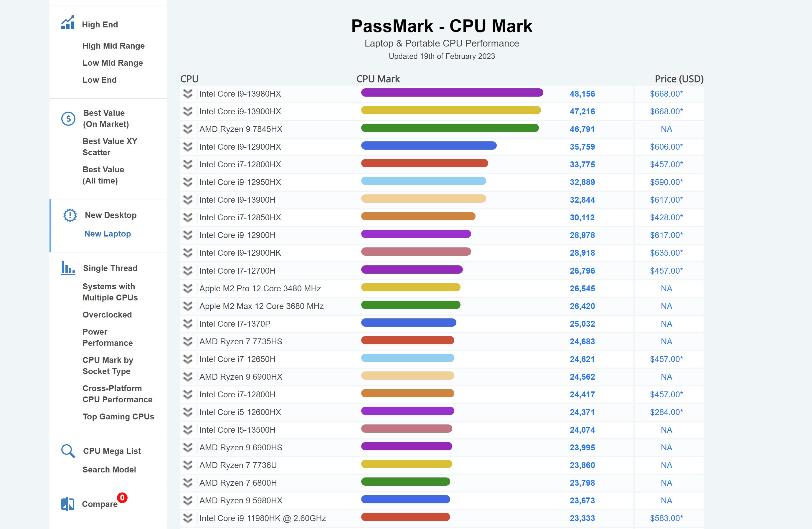Screen dimensions: 812x529
Task: Open AMD Ryzen 9 6900HX product link
Action: click(241, 377)
